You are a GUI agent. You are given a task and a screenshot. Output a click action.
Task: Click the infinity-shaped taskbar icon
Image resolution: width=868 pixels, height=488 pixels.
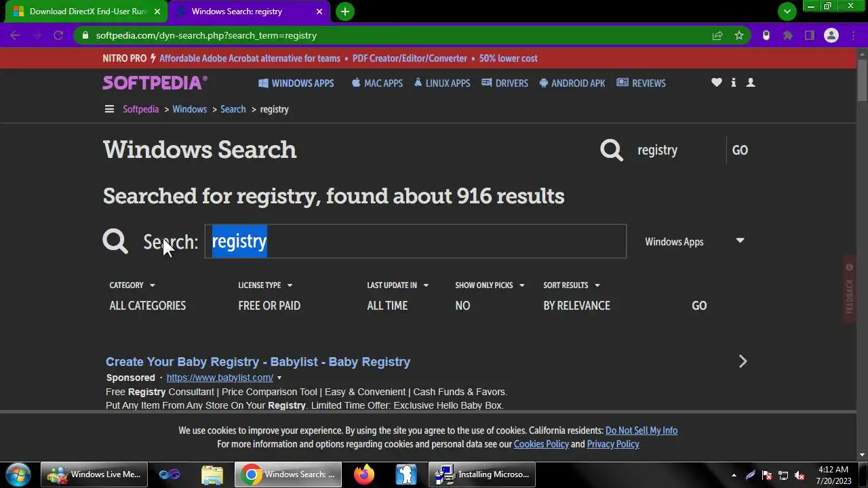point(170,474)
